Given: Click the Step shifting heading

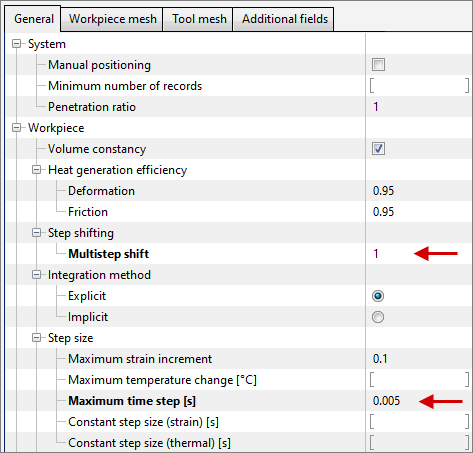Looking at the screenshot, I should tap(81, 233).
